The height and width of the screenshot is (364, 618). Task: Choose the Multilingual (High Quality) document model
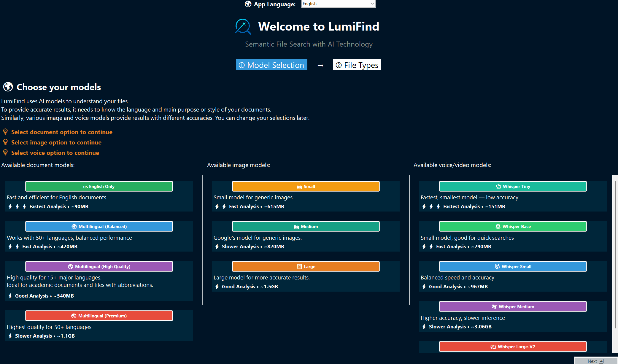coord(99,266)
